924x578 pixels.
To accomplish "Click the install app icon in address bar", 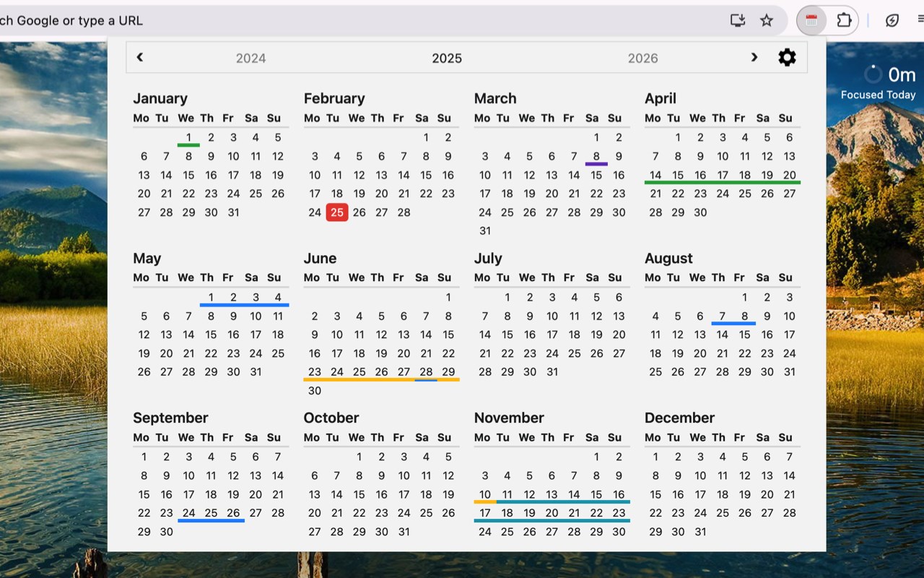I will (738, 20).
